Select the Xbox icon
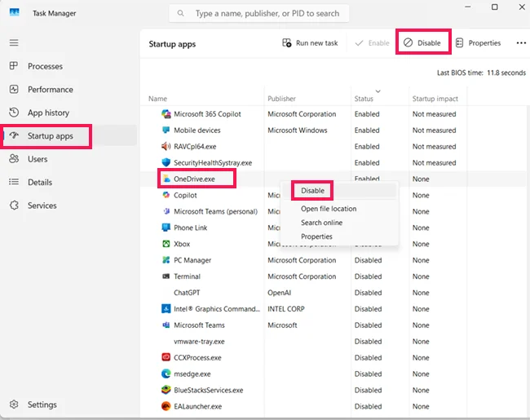This screenshot has width=530, height=420. point(166,244)
